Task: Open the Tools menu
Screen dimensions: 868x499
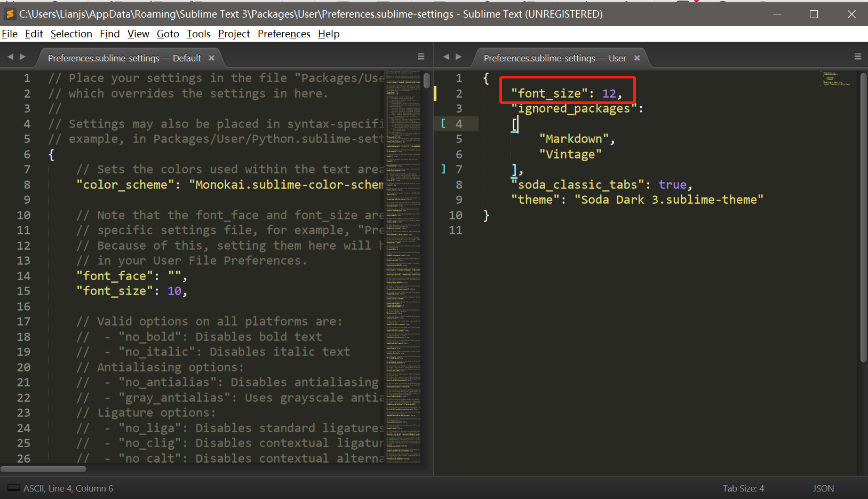Action: [x=198, y=34]
